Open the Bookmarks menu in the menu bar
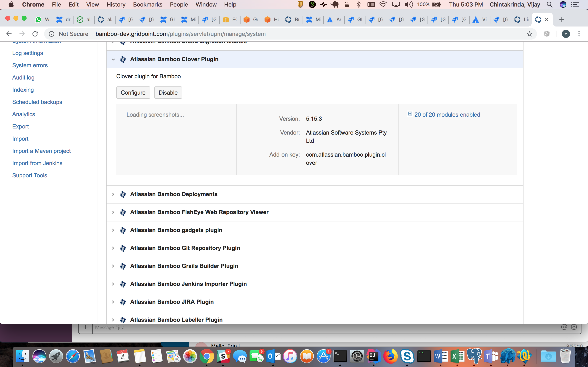588x367 pixels. 147,4
